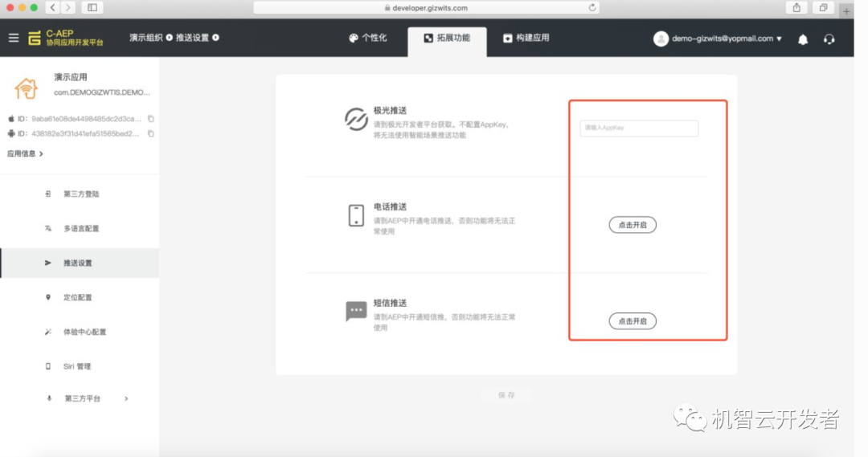Click the Siri management phone icon
Image resolution: width=868 pixels, height=457 pixels.
[48, 366]
